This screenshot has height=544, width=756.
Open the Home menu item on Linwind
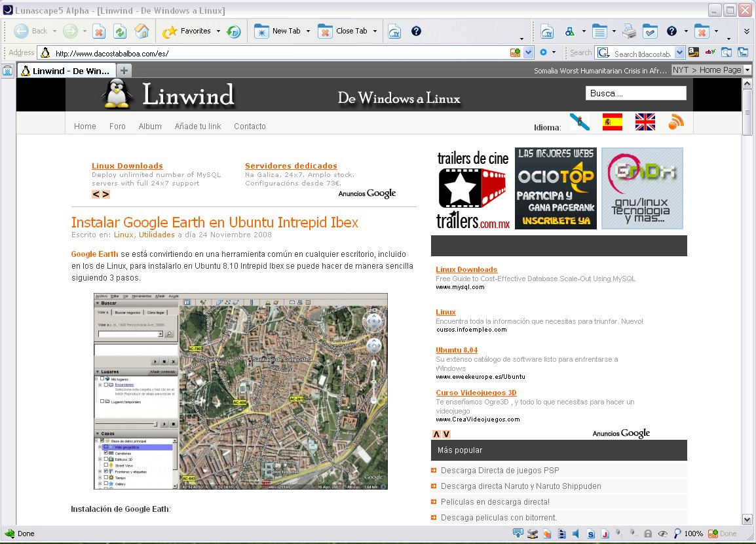click(x=85, y=126)
